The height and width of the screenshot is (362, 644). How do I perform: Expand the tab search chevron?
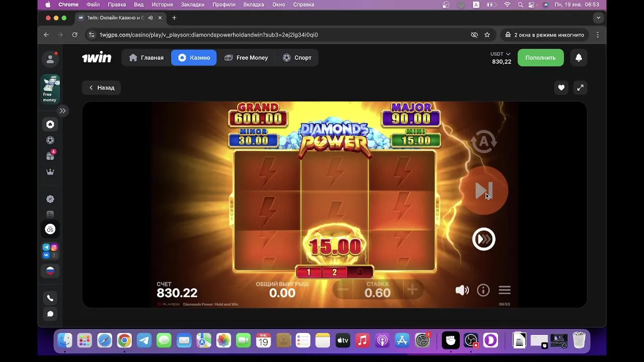(598, 18)
